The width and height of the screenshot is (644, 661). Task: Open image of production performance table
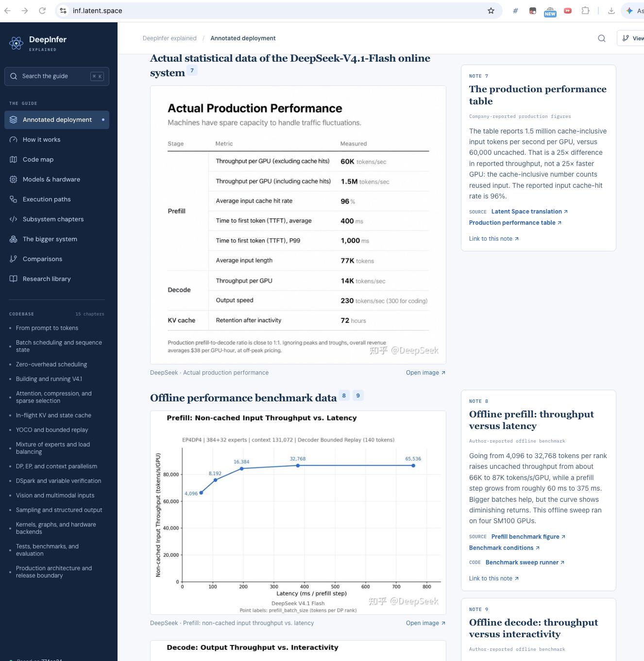point(425,373)
